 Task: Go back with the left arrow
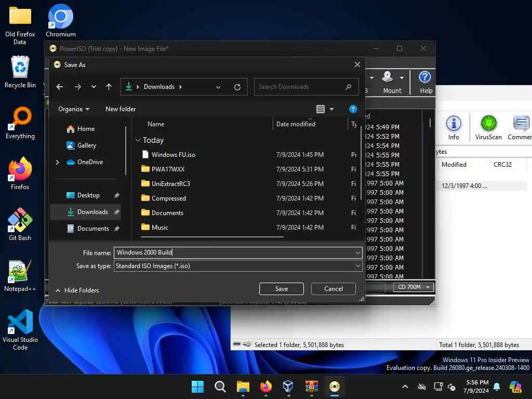[60, 87]
